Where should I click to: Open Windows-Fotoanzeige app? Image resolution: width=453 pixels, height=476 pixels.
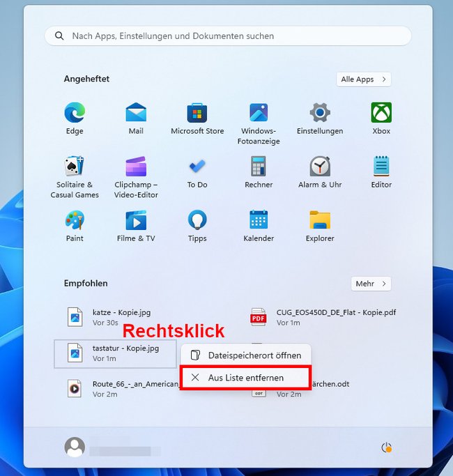(259, 113)
